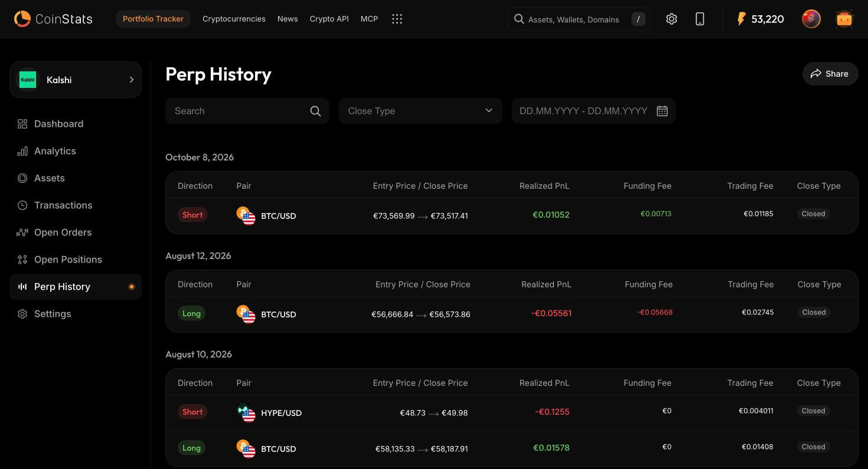Click the magnifier icon in Perp History search
The image size is (868, 469).
point(315,111)
